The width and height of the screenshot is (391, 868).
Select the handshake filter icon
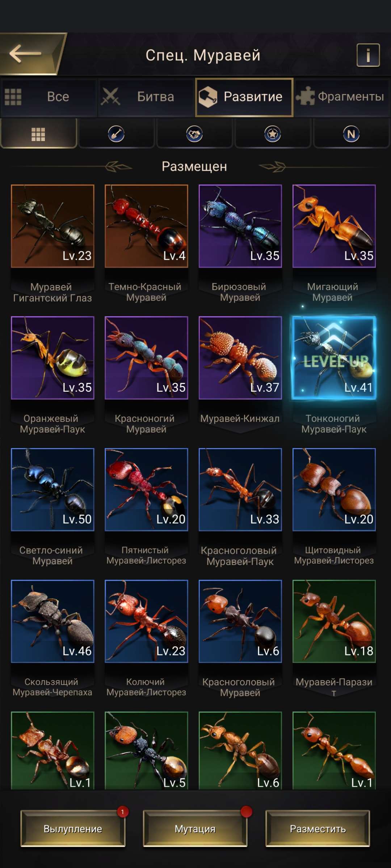(x=195, y=134)
